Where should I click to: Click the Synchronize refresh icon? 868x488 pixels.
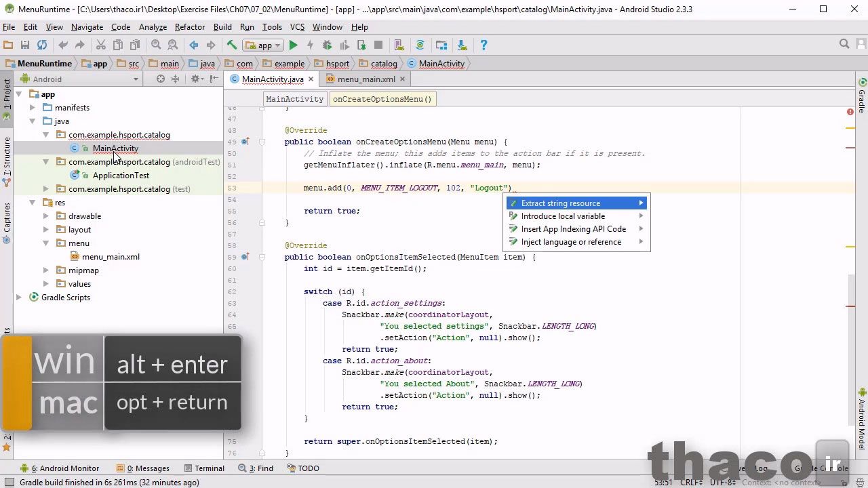pos(42,45)
